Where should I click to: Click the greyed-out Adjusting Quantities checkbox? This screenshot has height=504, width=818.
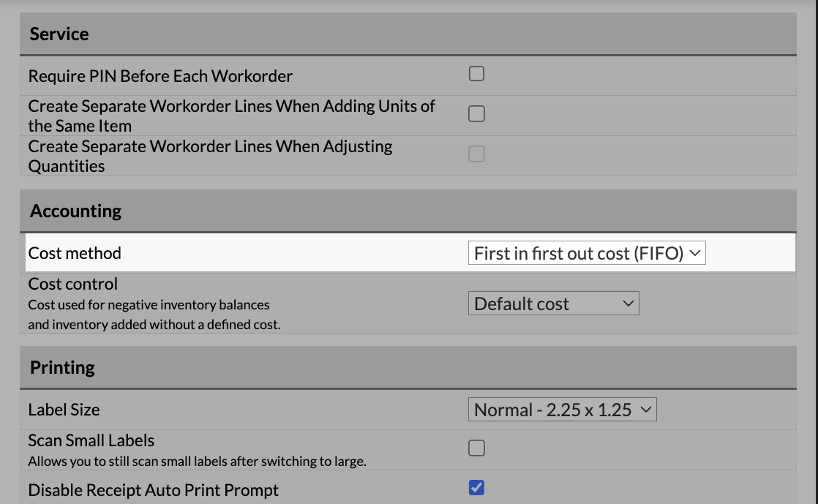pos(476,154)
